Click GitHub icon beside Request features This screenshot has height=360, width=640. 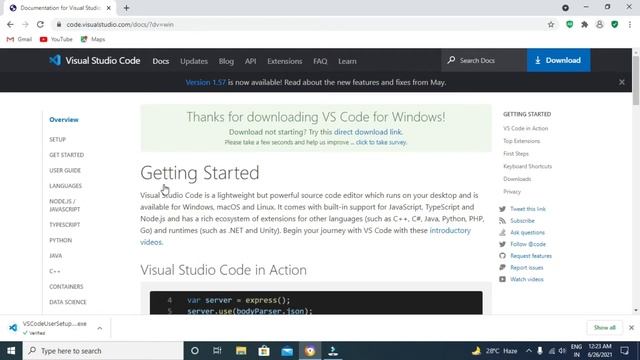[x=502, y=256]
